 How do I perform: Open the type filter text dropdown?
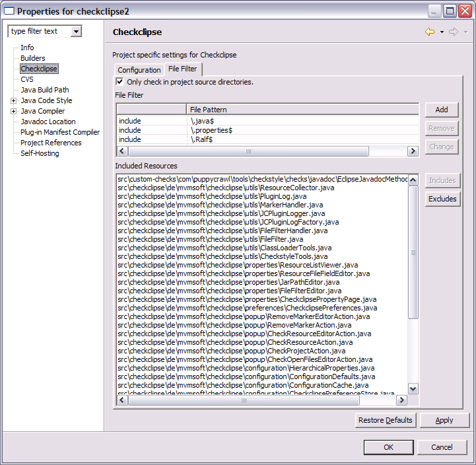tap(76, 31)
